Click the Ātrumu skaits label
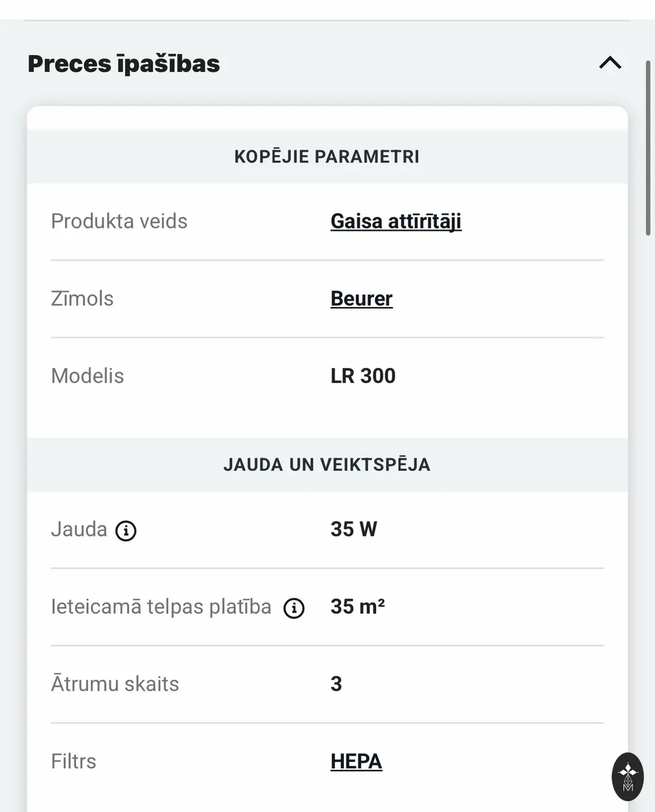655x812 pixels. pyautogui.click(x=115, y=683)
